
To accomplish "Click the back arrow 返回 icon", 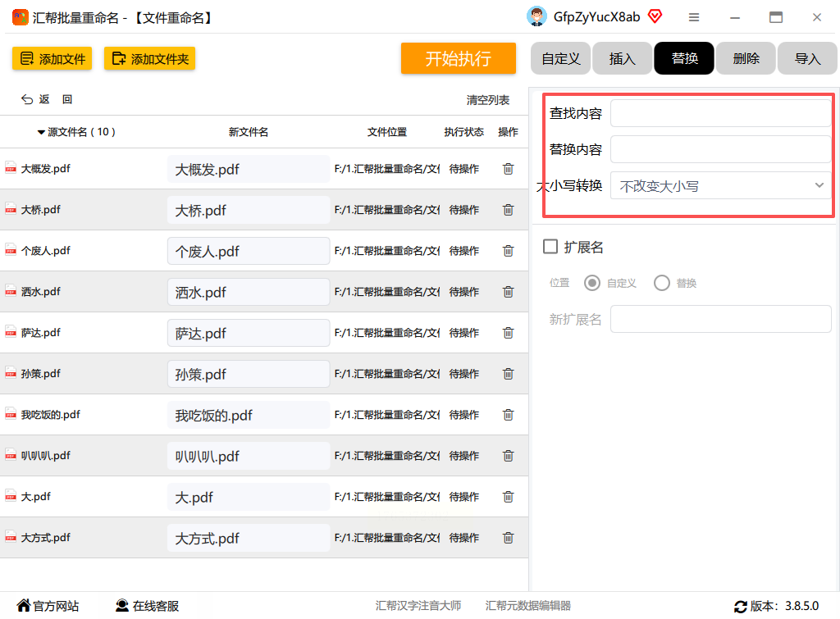I will 27,99.
